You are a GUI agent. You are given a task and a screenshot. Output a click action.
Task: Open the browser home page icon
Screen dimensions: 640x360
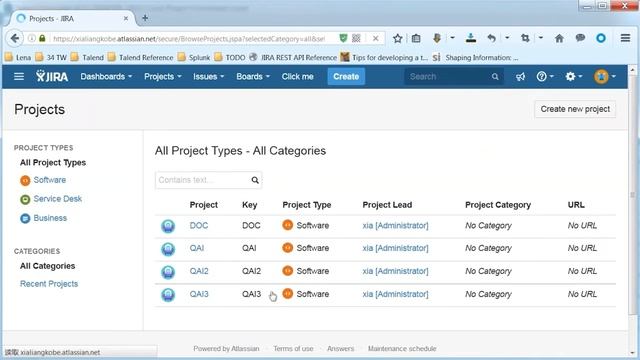pos(559,38)
